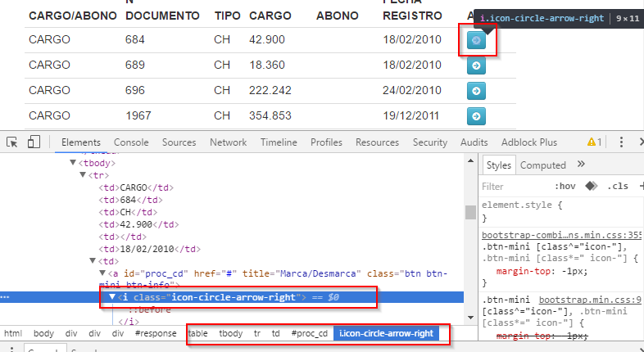Open the Profiles tab
This screenshot has height=352, width=644.
point(327,142)
